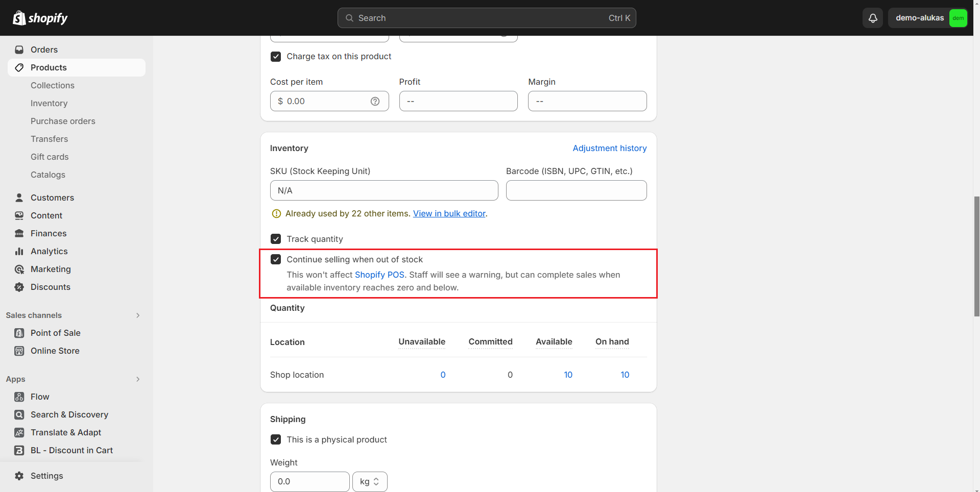Click the Analytics bar chart icon
The width and height of the screenshot is (980, 492).
[19, 251]
